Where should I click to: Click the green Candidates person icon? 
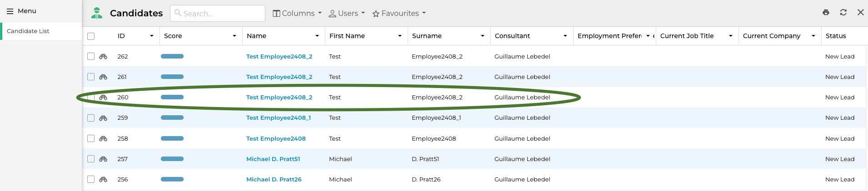(97, 13)
